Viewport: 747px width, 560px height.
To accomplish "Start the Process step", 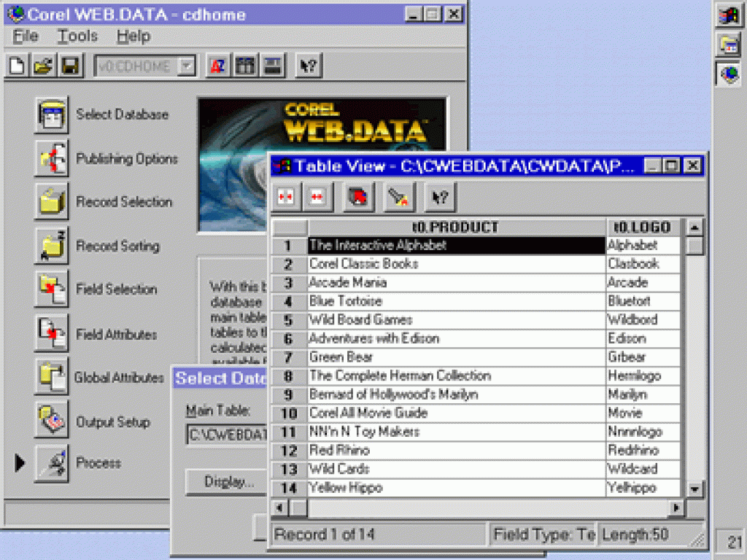I will 50,463.
